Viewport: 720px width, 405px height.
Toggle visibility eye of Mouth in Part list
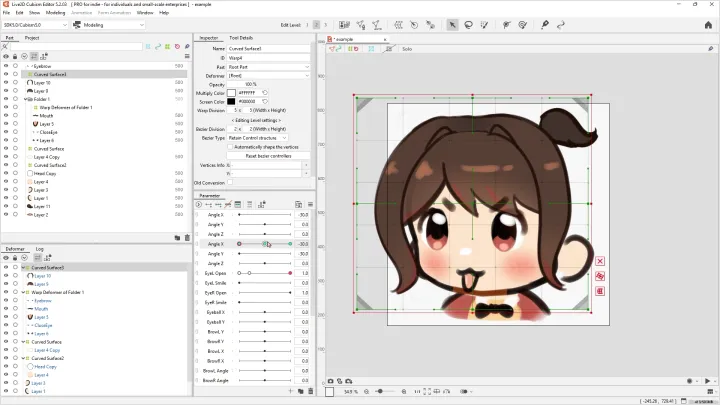click(x=6, y=116)
